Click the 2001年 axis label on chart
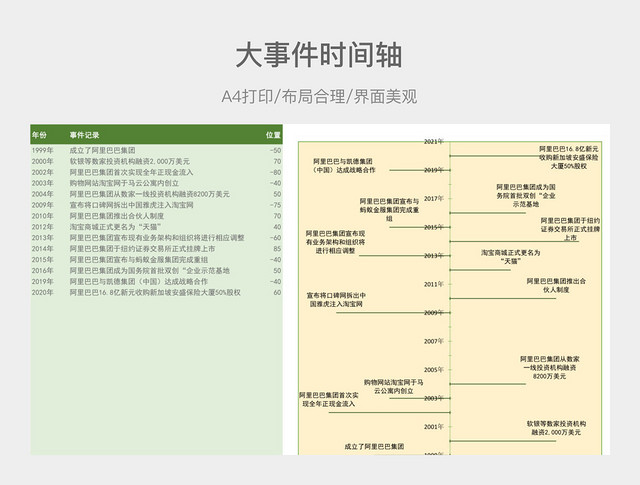Viewport: 640px width, 485px height. [433, 427]
